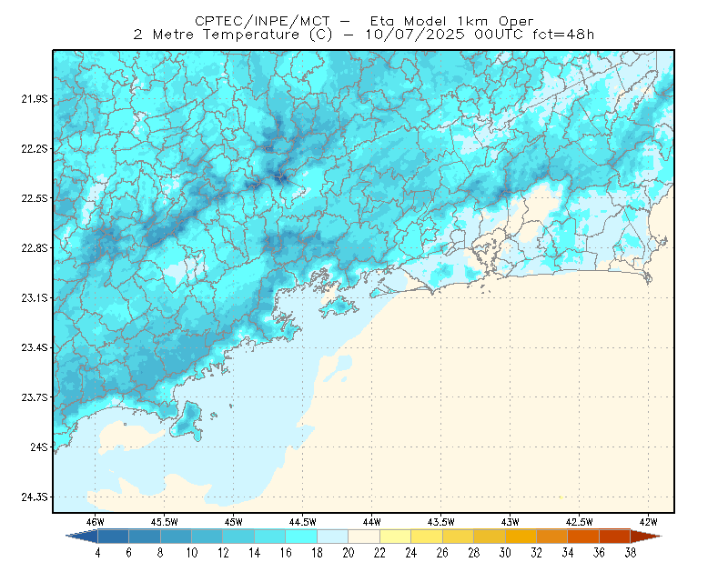Click the colorbar tick label "20"
The height and width of the screenshot is (562, 728).
tap(349, 553)
